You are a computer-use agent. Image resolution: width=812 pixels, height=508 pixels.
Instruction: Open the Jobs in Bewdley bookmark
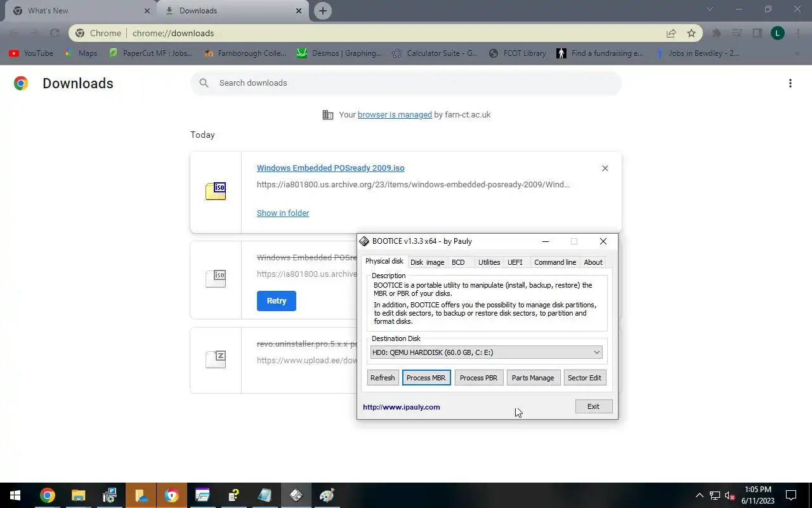(x=697, y=53)
